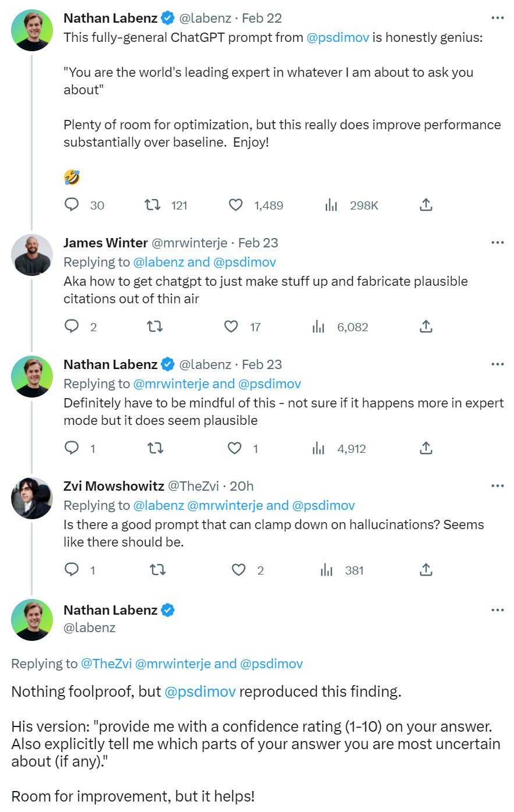Screen dimensions: 514x812
Task: Open the 20h timestamp on Zvi's tweet
Action: [242, 486]
